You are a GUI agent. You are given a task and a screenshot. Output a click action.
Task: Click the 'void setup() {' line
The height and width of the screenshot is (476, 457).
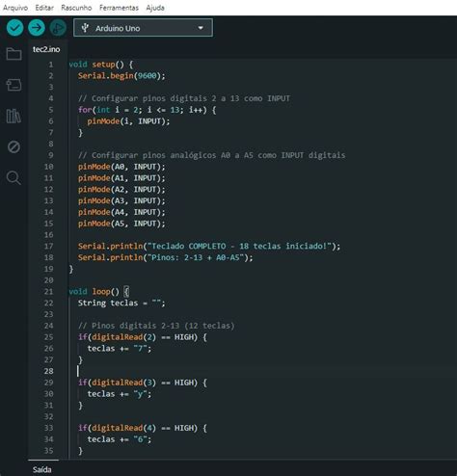[101, 65]
